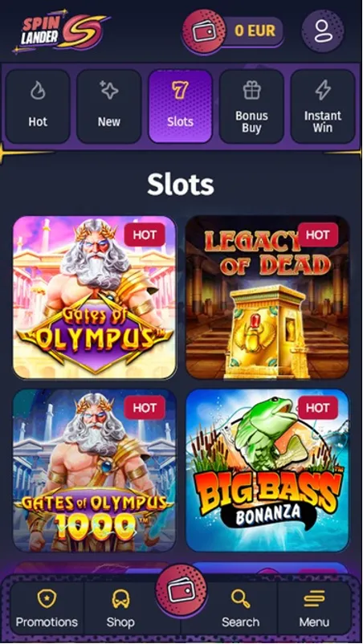Open Search from bottom bar

241,609
